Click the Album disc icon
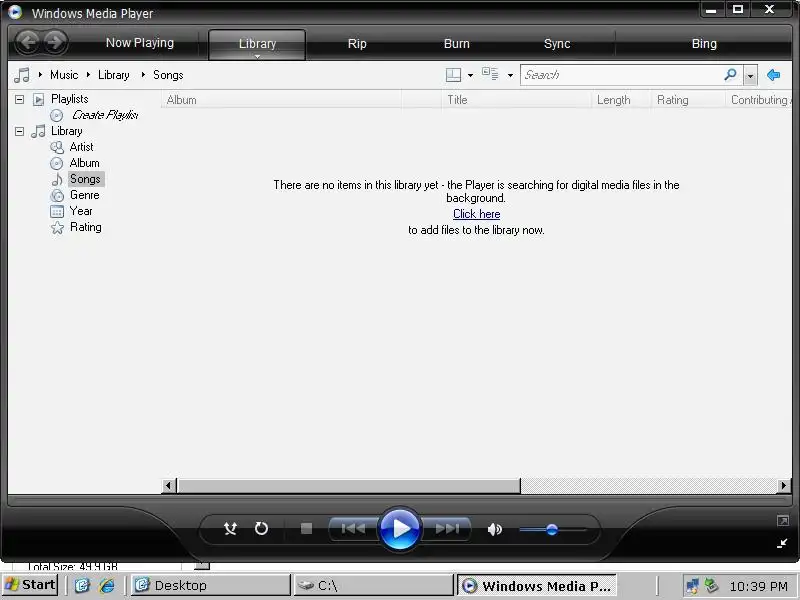This screenshot has height=600, width=800. click(x=57, y=163)
